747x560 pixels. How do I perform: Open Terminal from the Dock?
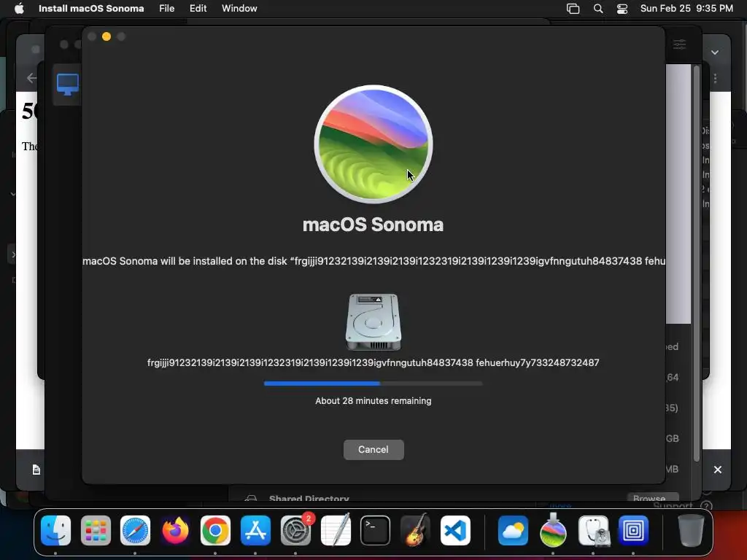376,530
